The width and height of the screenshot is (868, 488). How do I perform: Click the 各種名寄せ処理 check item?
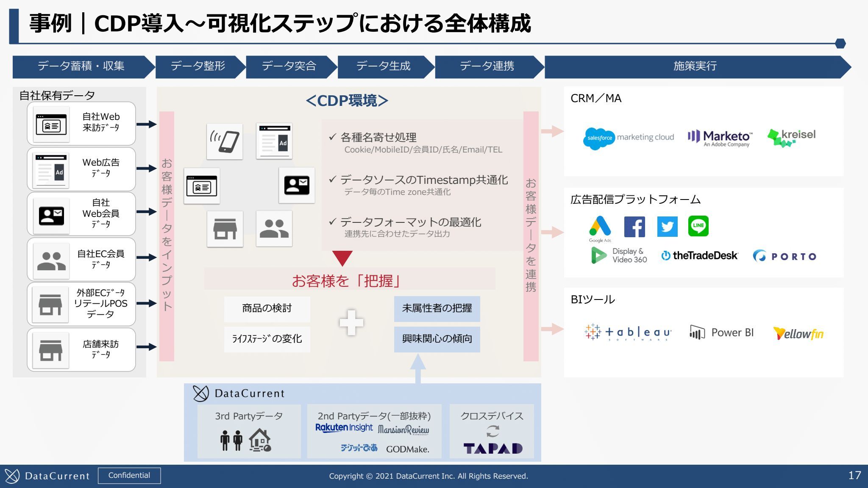pyautogui.click(x=415, y=143)
